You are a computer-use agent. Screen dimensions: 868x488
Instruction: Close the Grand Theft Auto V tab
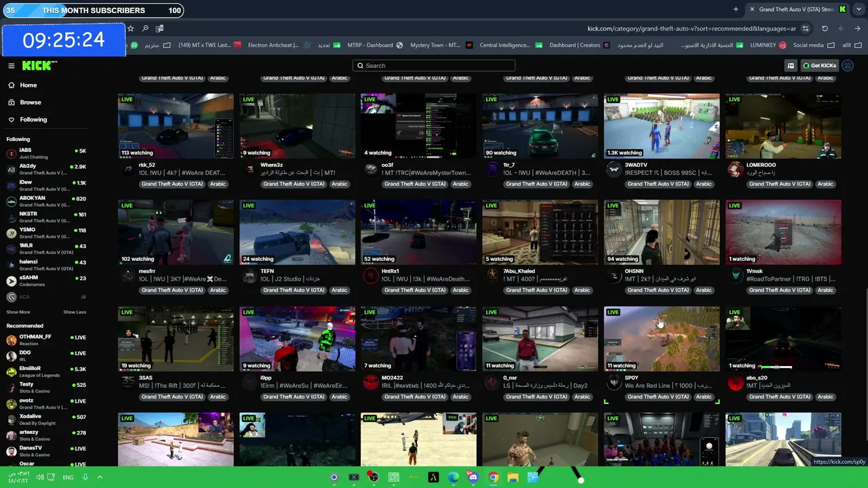752,9
